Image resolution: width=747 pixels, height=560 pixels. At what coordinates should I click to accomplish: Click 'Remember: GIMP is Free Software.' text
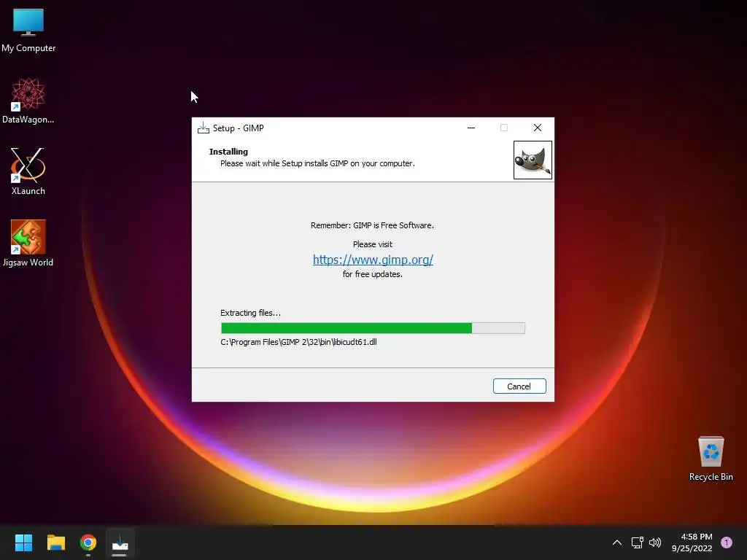point(373,225)
